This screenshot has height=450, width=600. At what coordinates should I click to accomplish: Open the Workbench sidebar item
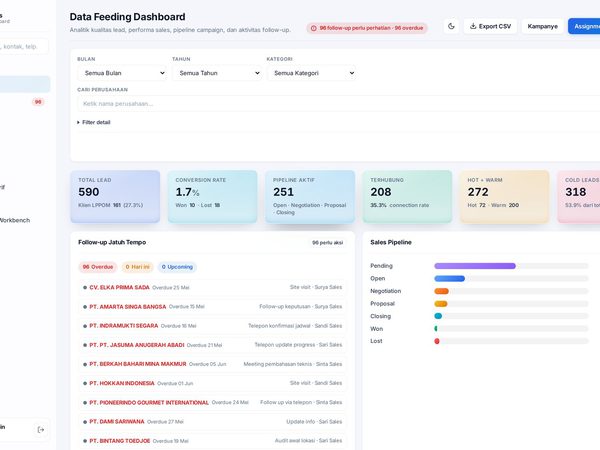tap(15, 220)
